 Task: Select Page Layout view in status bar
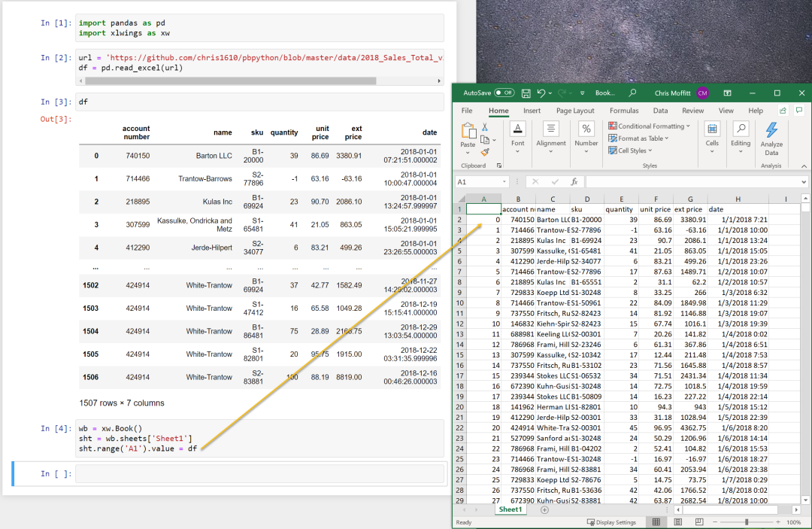click(678, 521)
